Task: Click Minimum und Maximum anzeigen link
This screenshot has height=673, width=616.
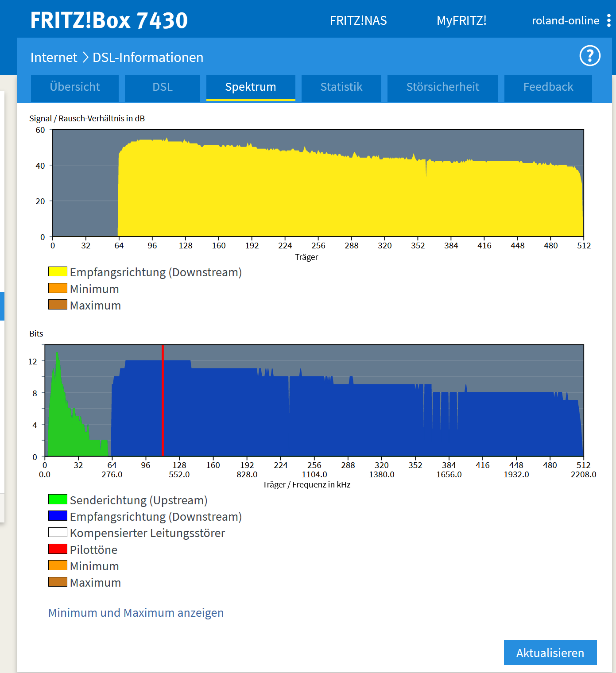Action: [x=136, y=613]
